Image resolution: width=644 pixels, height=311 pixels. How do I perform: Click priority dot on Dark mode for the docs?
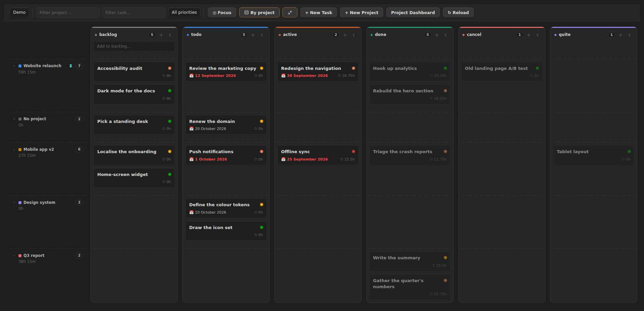tap(170, 91)
